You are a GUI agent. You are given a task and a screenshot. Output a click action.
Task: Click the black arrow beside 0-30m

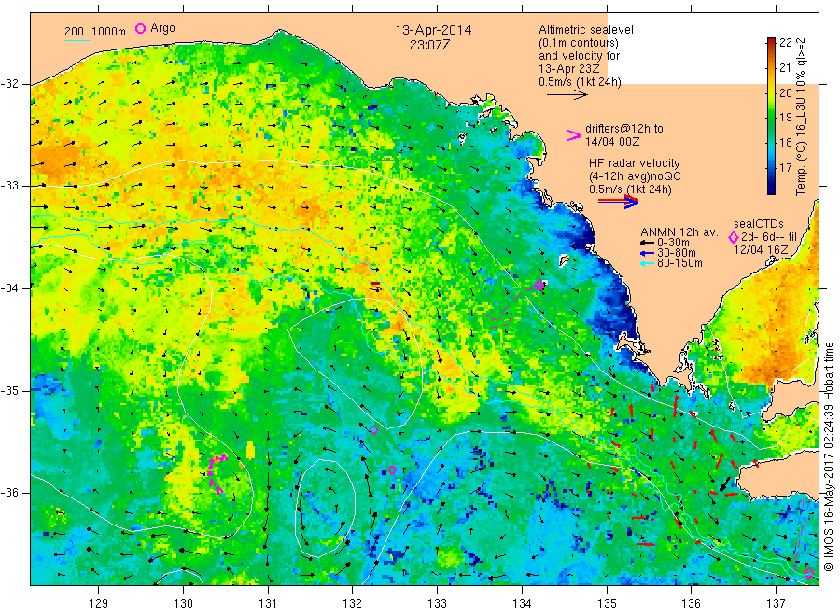pos(647,243)
